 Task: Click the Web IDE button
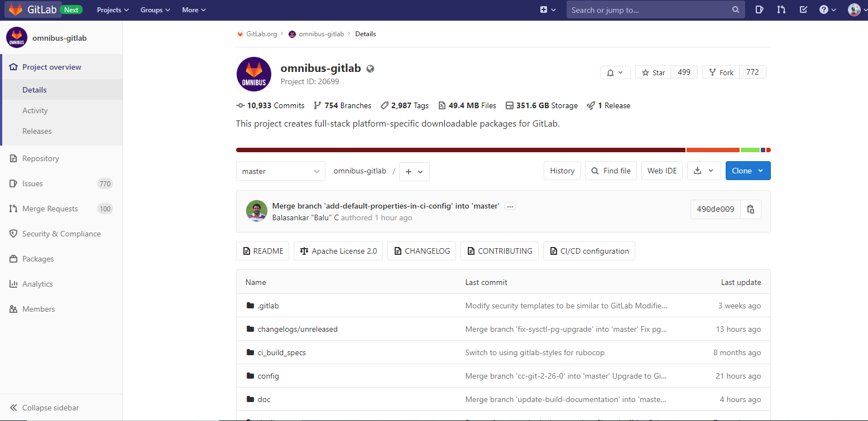coord(661,171)
